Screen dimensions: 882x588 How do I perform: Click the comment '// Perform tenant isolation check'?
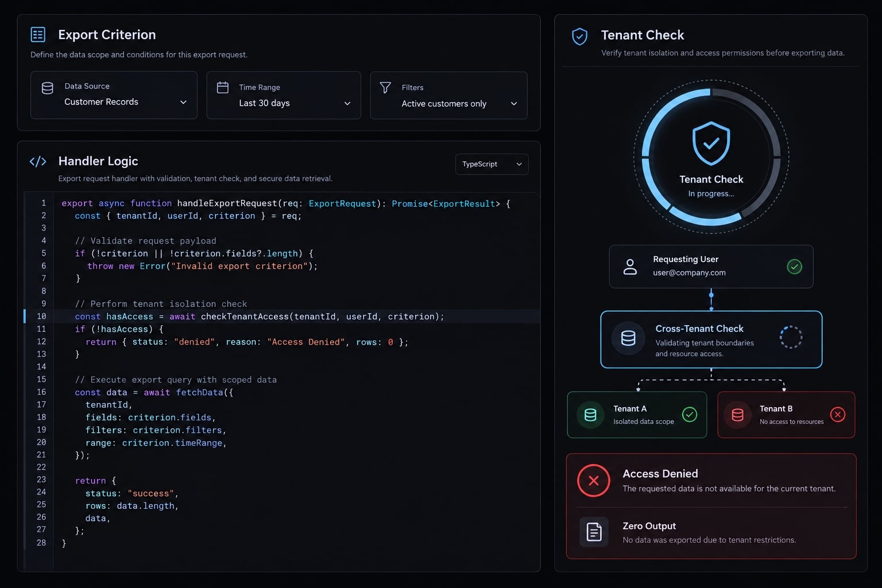click(x=161, y=304)
